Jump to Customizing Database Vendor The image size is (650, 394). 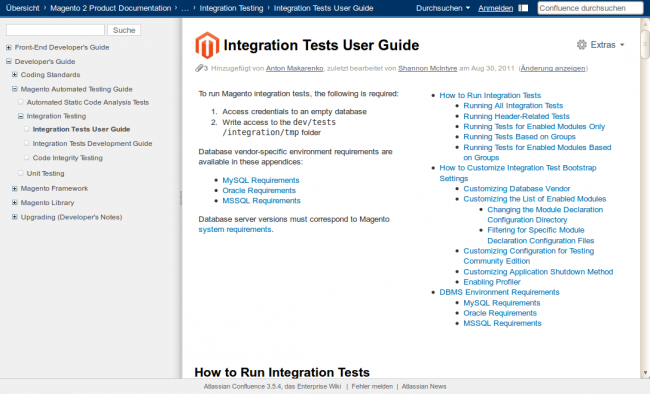click(517, 189)
